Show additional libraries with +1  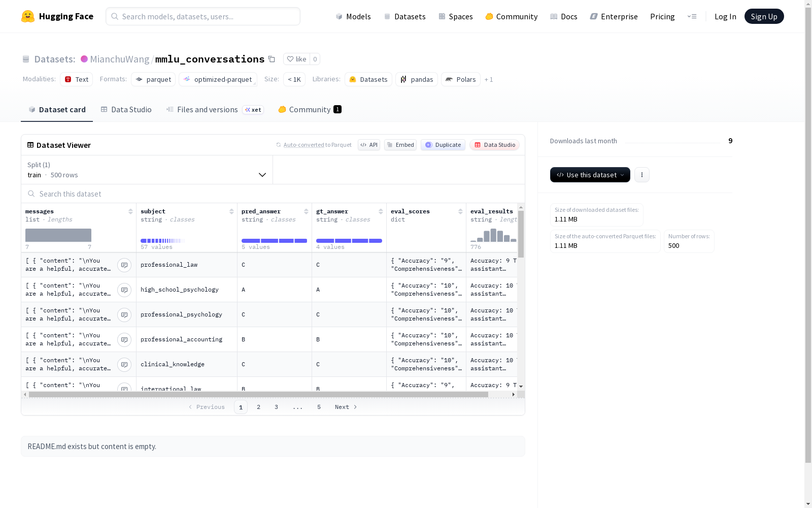(489, 79)
